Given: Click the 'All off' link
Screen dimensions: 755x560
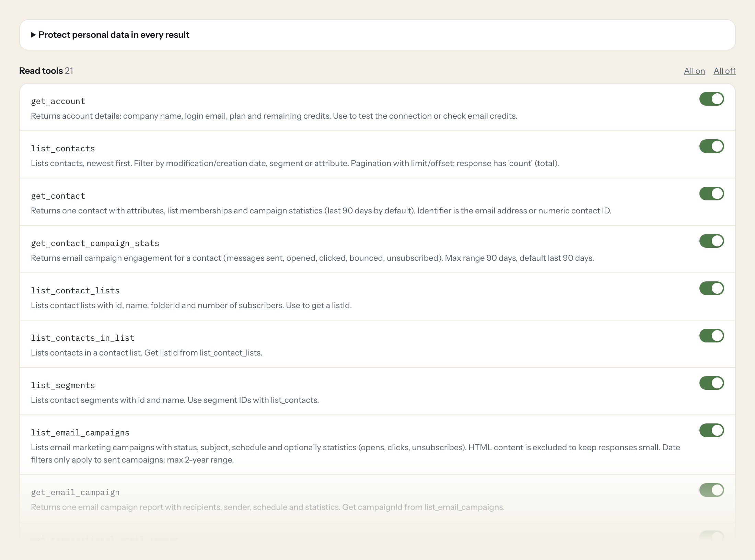Looking at the screenshot, I should point(724,71).
